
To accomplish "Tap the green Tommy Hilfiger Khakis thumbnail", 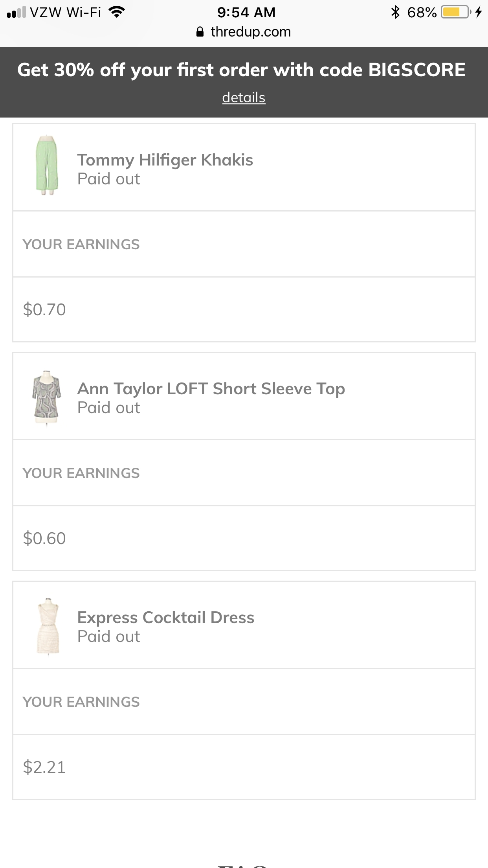I will pos(47,166).
